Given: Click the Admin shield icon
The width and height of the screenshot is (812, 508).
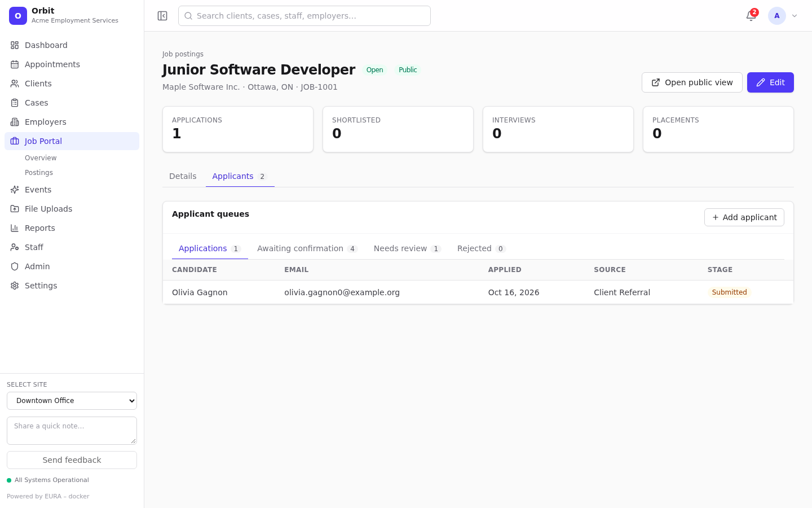Looking at the screenshot, I should point(15,266).
